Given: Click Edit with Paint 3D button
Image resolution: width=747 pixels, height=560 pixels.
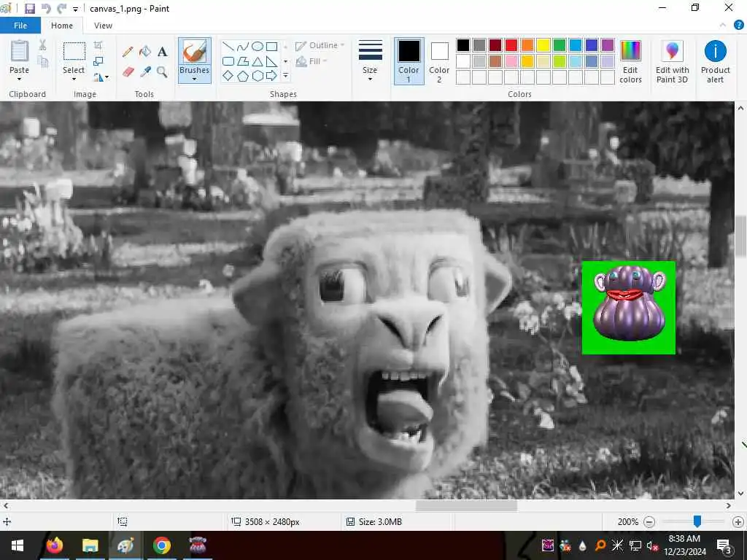Looking at the screenshot, I should pos(672,61).
